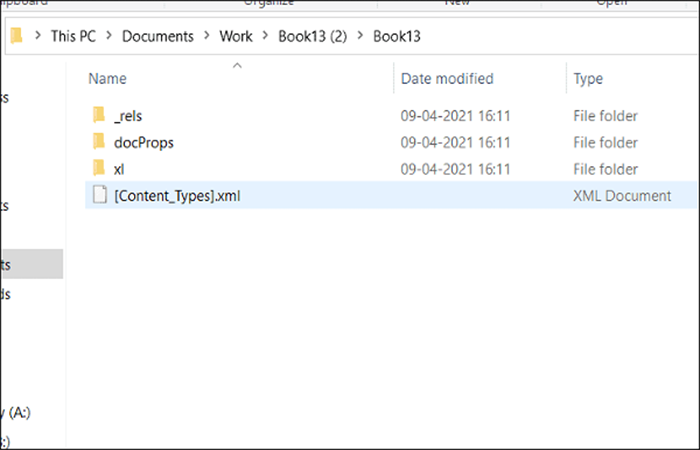
Task: Navigate to Work folder in breadcrumb
Action: [x=236, y=36]
